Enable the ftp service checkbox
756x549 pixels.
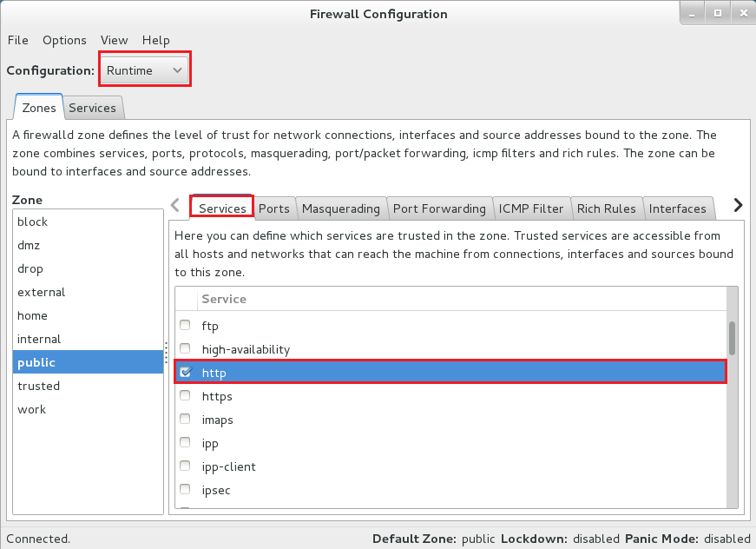coord(185,326)
